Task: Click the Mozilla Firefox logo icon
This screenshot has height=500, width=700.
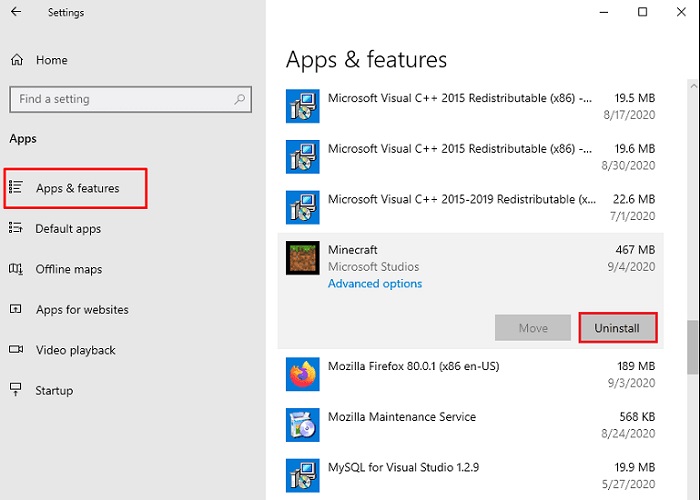Action: [x=303, y=374]
